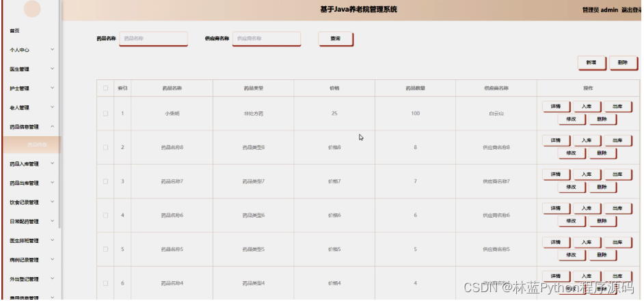
Task: Click 删除 for the 小柴胡 row
Action: pyautogui.click(x=602, y=119)
